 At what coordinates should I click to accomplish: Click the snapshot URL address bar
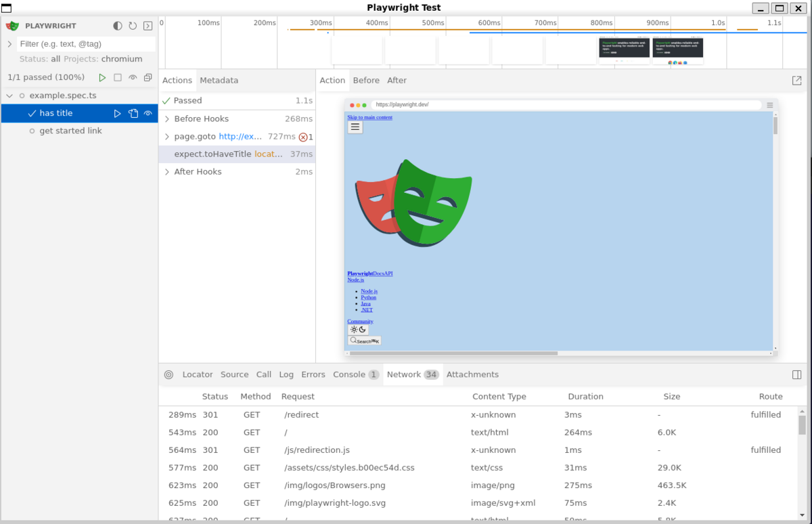click(x=566, y=105)
